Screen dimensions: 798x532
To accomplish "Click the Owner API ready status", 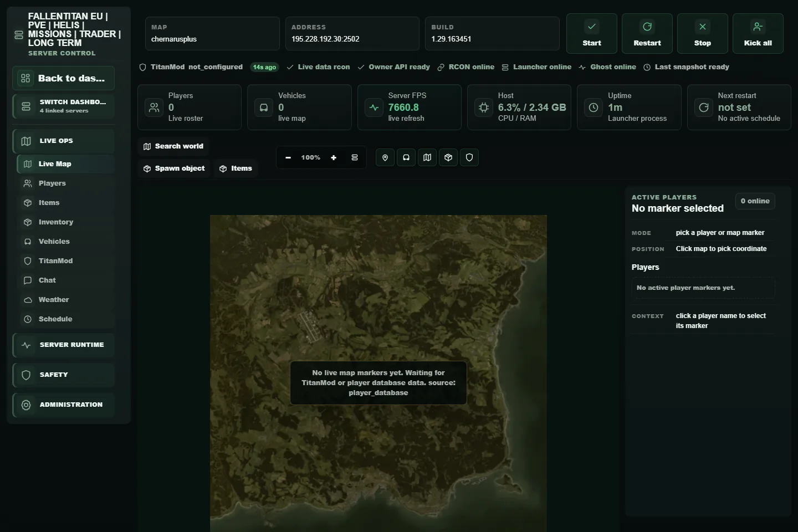I will pos(393,67).
